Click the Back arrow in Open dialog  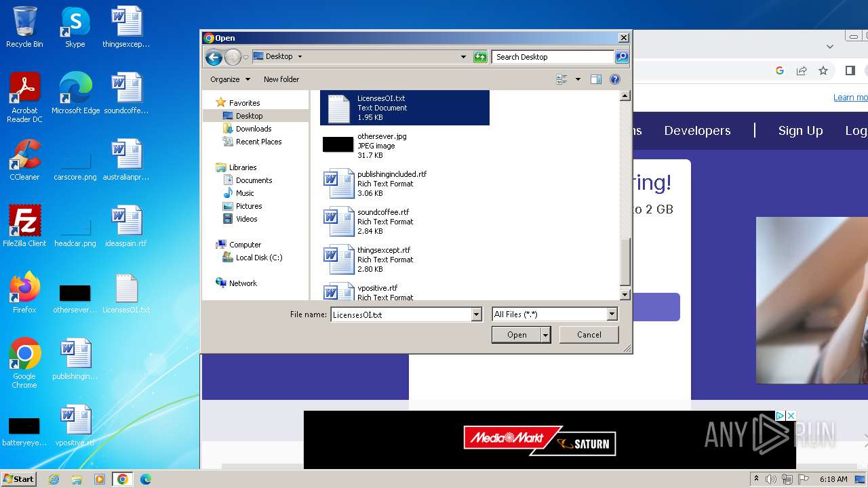[214, 58]
